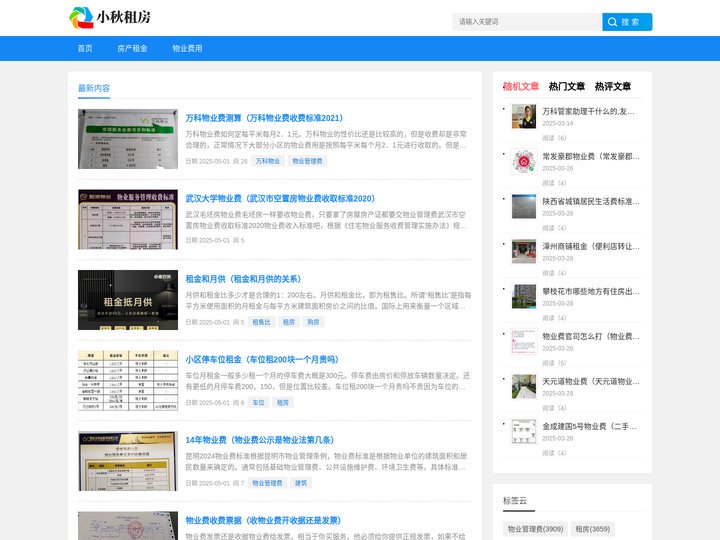Open the 首页 navigation item
Viewport: 720px width, 540px height.
[x=85, y=48]
